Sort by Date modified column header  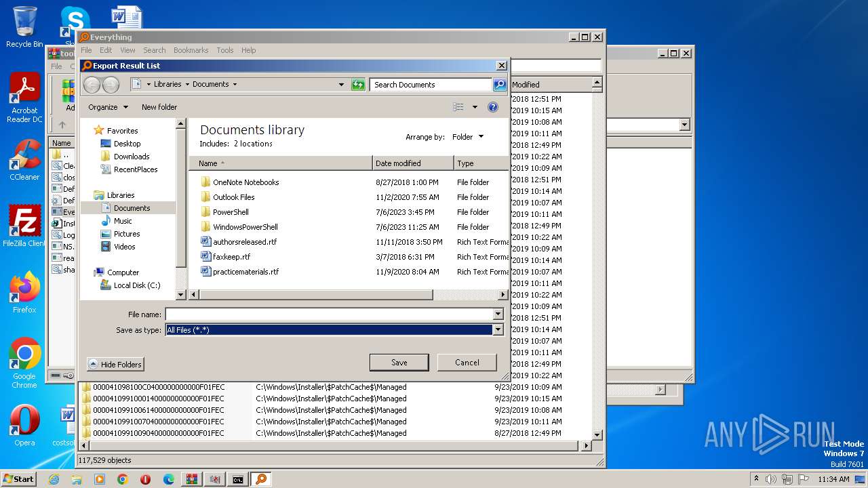(413, 163)
